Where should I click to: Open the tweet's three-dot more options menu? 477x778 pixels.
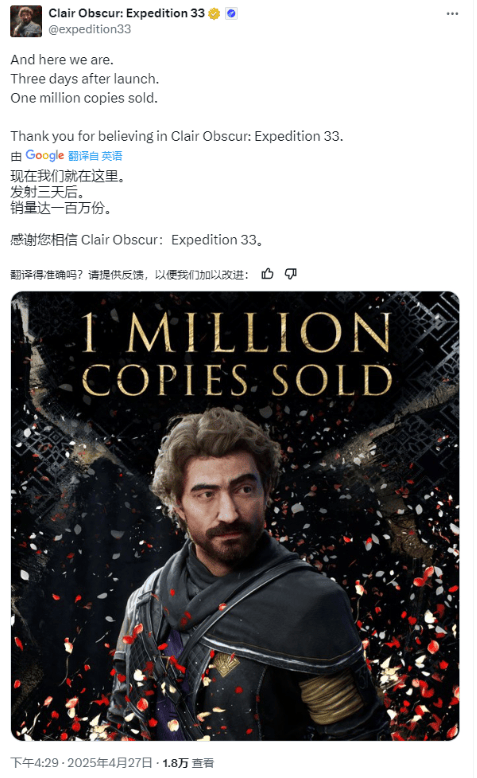452,13
